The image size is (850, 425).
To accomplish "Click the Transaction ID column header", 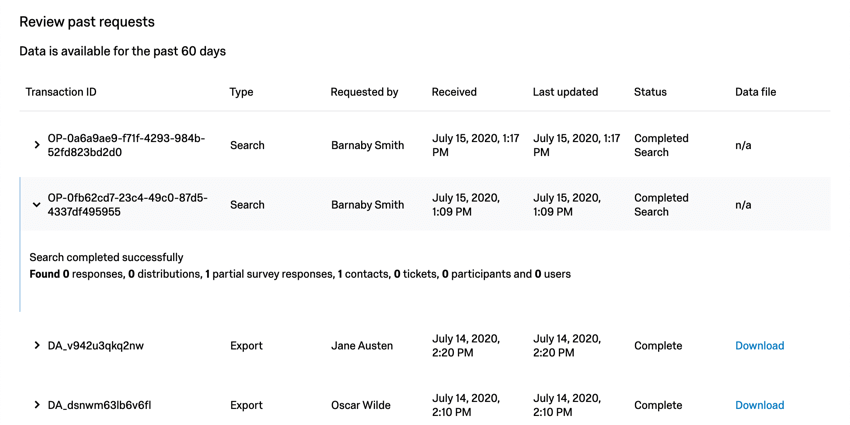I will [x=61, y=92].
